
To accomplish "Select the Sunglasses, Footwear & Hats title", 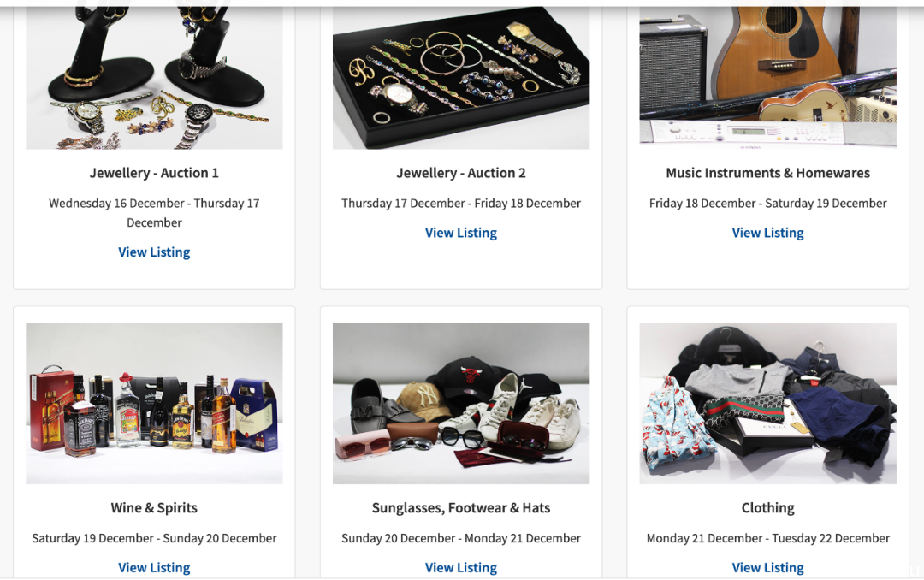I will coord(461,508).
